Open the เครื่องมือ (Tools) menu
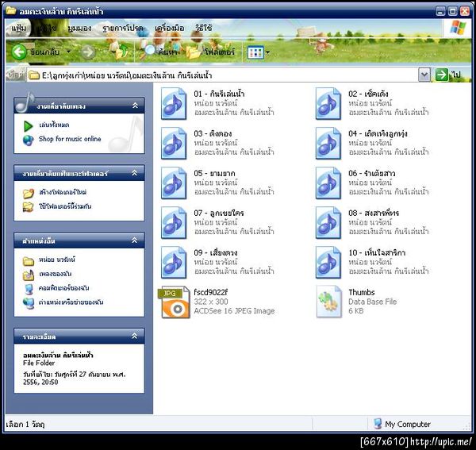 click(170, 29)
